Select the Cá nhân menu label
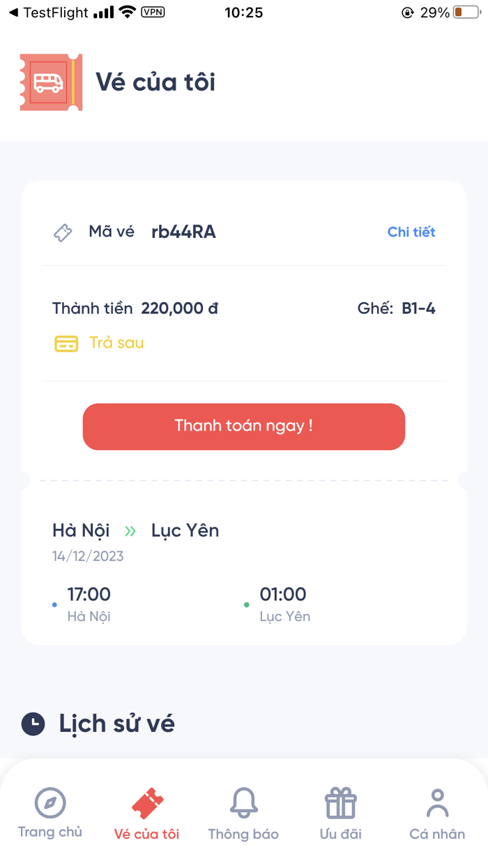This screenshot has width=488, height=868. 437,834
